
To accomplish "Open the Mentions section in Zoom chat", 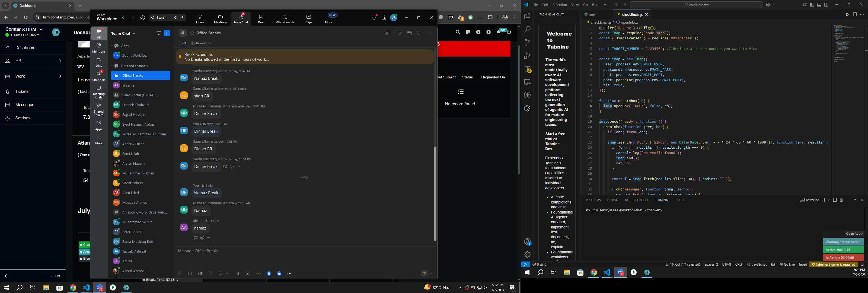I will 99,48.
